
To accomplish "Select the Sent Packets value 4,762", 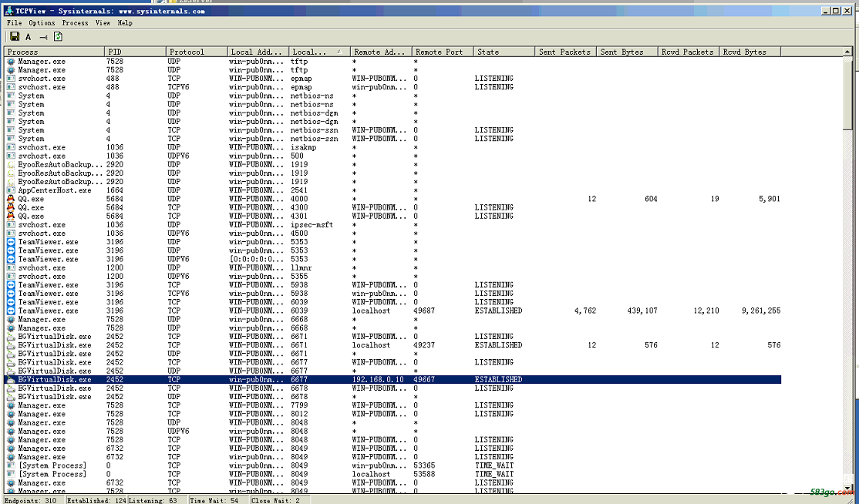I will 585,311.
